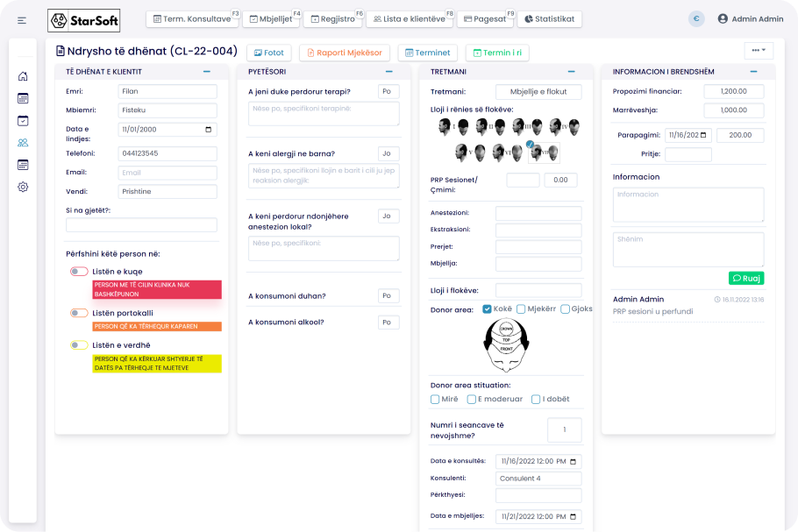Image resolution: width=798 pixels, height=532 pixels.
Task: Open the Tretmani dropdown showing Mbjellje e flokut
Action: (x=538, y=92)
